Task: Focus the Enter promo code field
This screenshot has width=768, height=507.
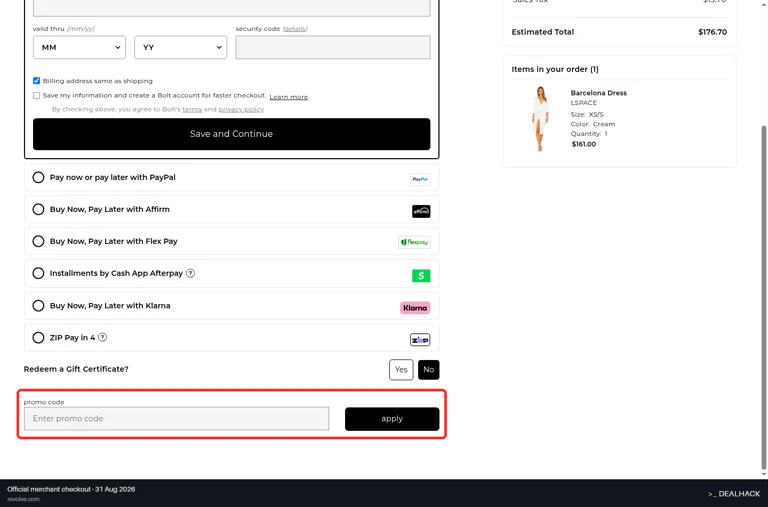Action: tap(176, 419)
